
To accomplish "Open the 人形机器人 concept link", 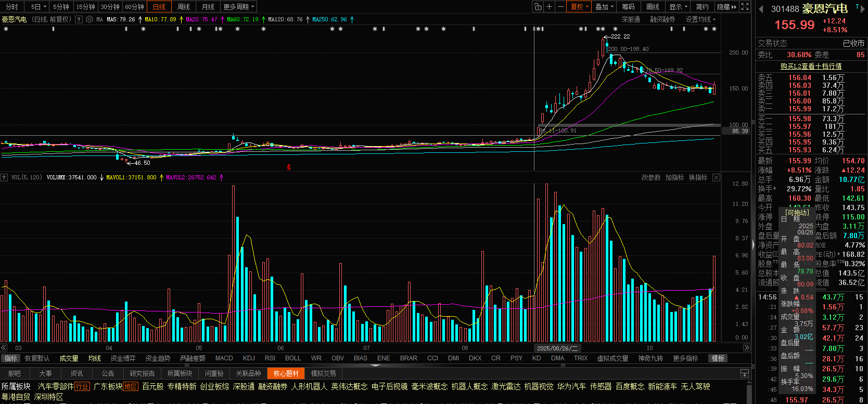I will [x=309, y=386].
